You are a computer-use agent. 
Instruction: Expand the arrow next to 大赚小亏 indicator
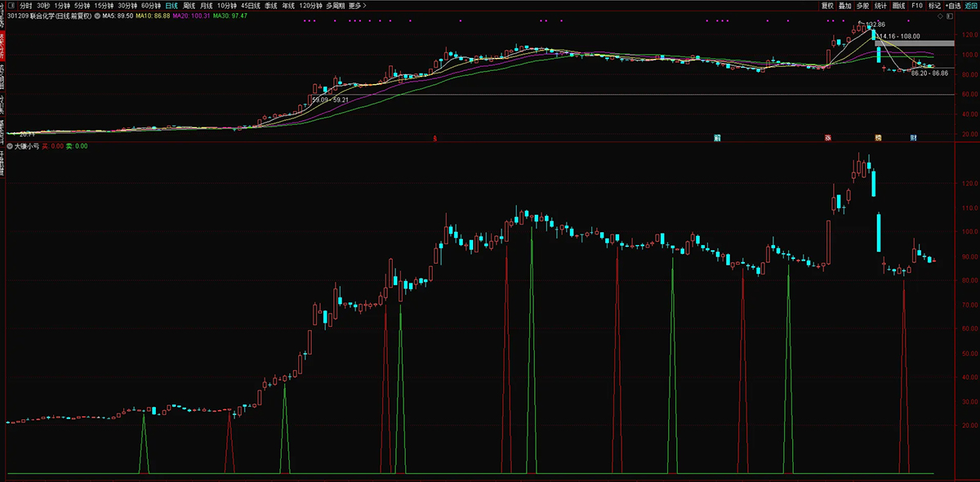(x=9, y=146)
